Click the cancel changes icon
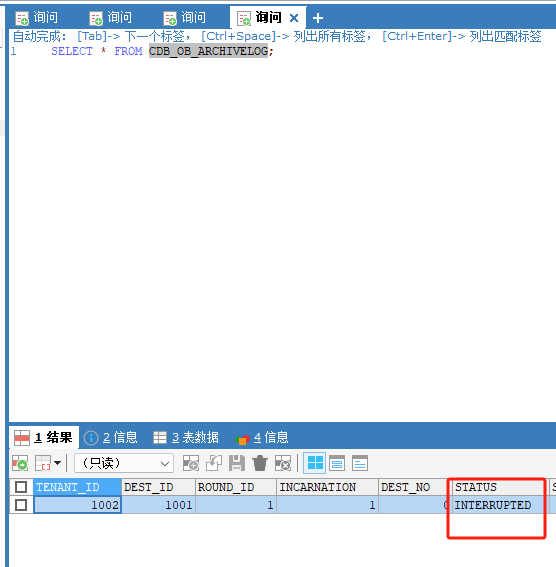This screenshot has height=567, width=556. (x=283, y=463)
